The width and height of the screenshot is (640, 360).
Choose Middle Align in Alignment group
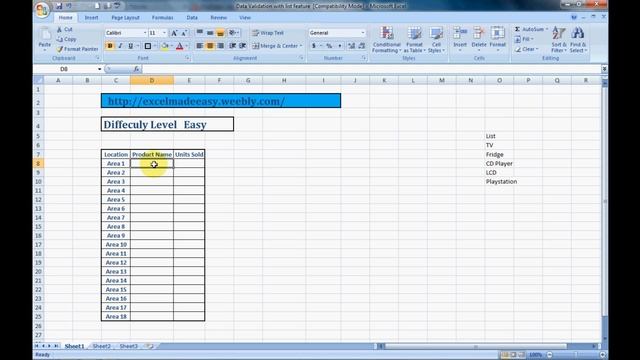(210, 33)
